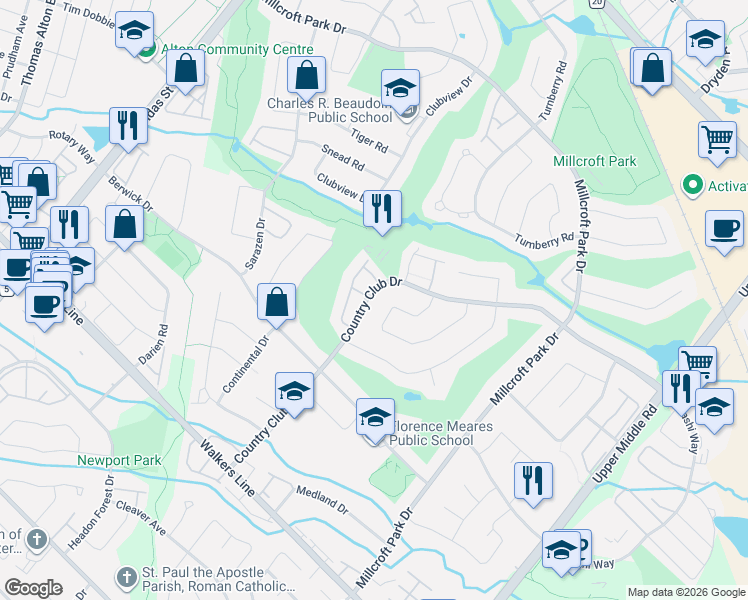Select school marker beside Alton Community Centre
Screen dimensions: 748x600
click(135, 31)
